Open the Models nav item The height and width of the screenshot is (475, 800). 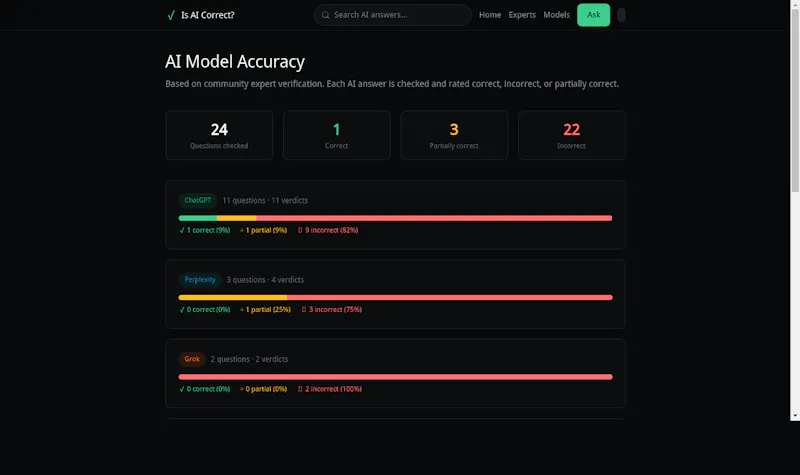[x=556, y=15]
